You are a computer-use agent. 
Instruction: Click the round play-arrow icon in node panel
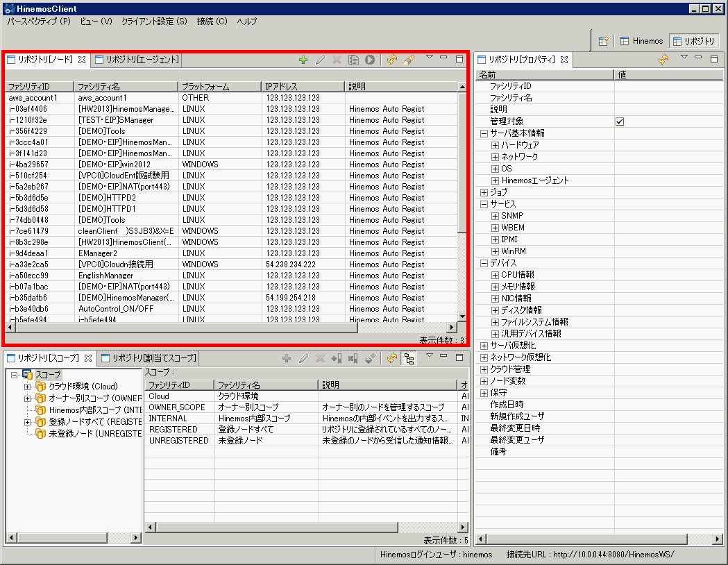click(x=370, y=60)
